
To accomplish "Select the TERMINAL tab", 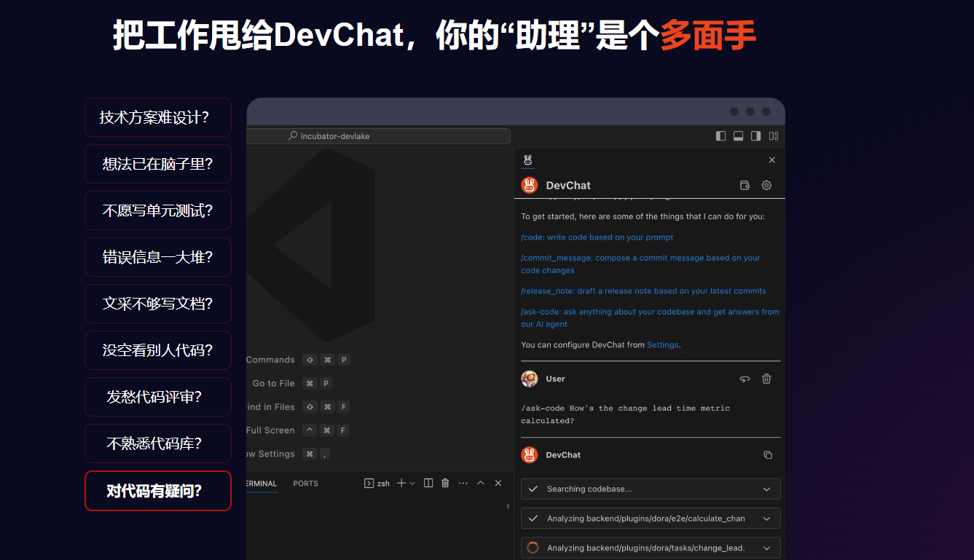I will click(261, 483).
